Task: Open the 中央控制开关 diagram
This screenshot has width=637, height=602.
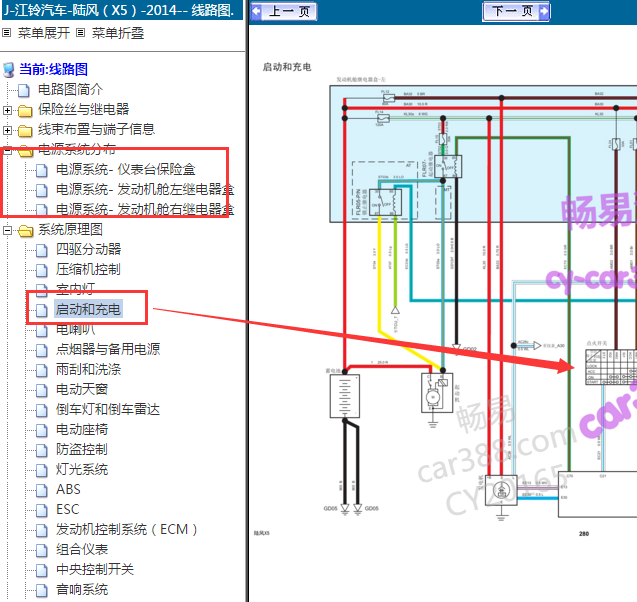Action: pos(95,570)
